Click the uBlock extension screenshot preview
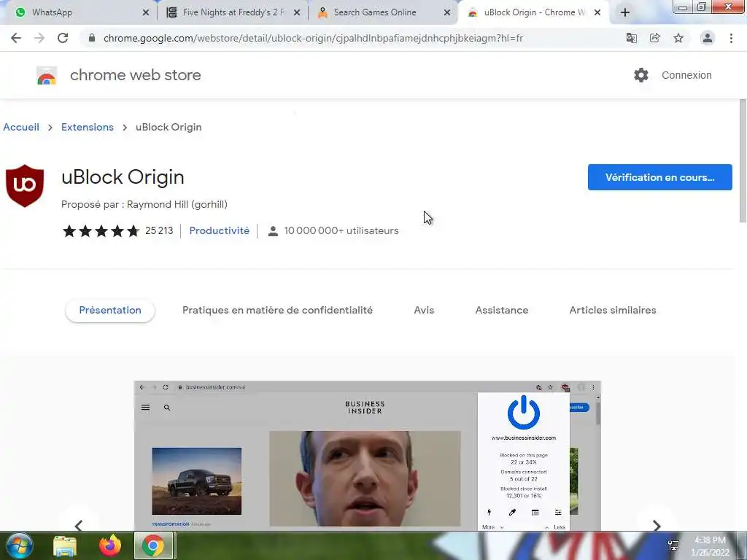 [368, 456]
